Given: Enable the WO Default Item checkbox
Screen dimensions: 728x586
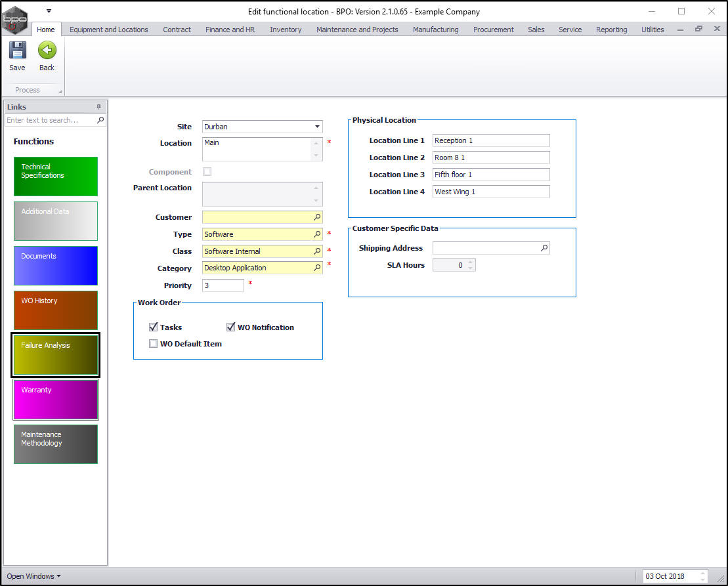Looking at the screenshot, I should [x=154, y=344].
